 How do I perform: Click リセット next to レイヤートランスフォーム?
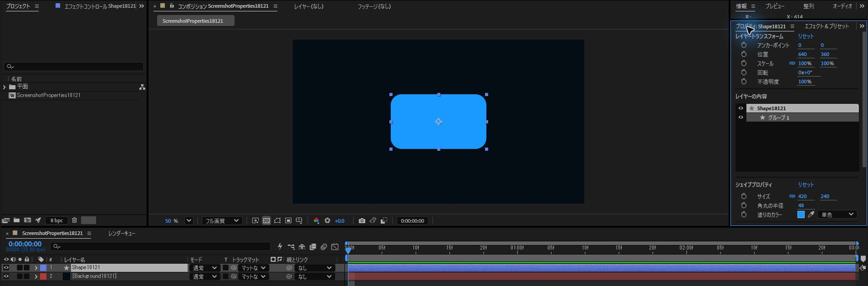[806, 36]
